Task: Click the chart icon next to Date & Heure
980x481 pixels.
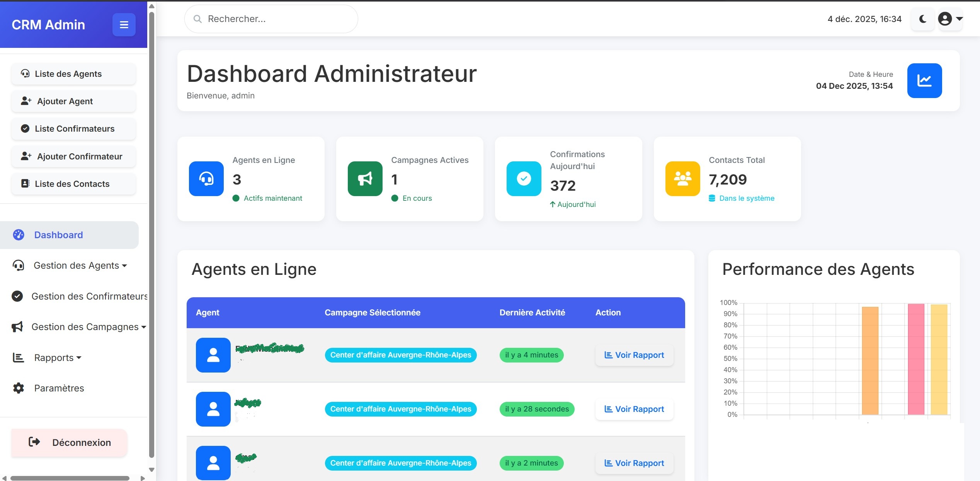Action: [x=924, y=80]
